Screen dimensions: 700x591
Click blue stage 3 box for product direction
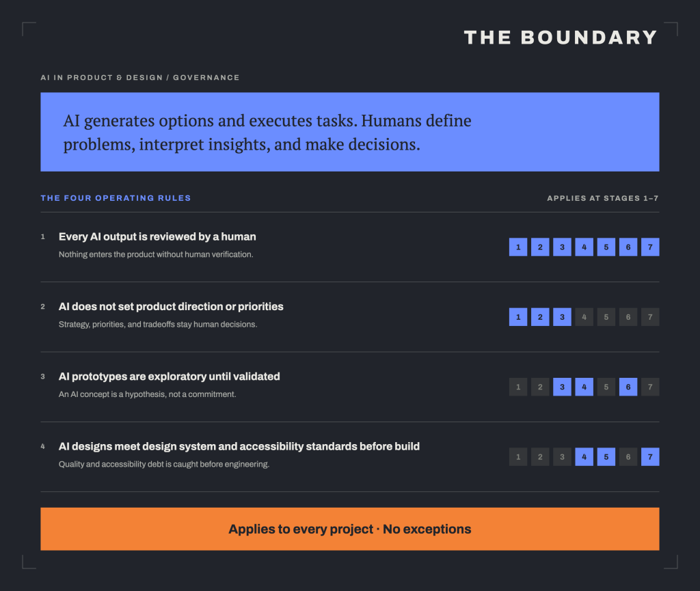562,317
